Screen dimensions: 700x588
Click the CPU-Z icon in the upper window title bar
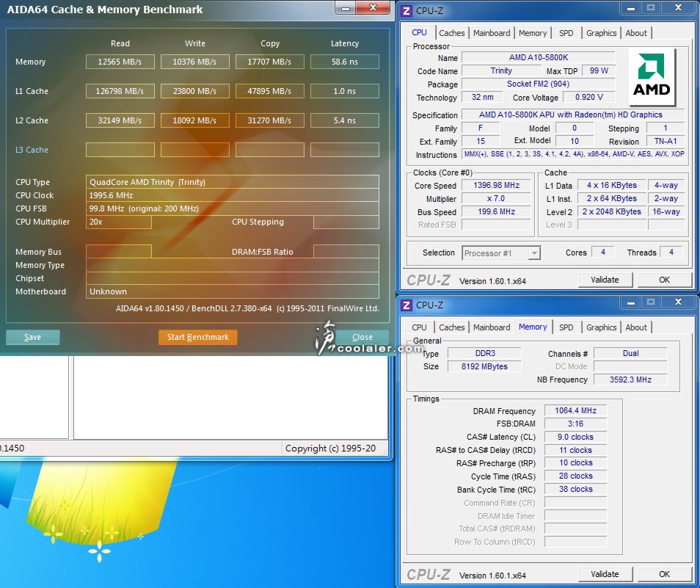coord(407,10)
